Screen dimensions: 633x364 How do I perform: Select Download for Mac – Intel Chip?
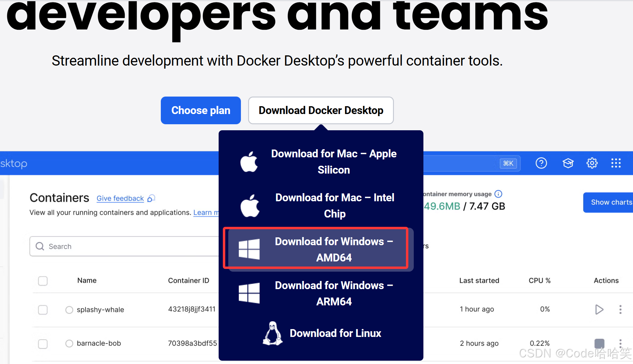pyautogui.click(x=321, y=206)
